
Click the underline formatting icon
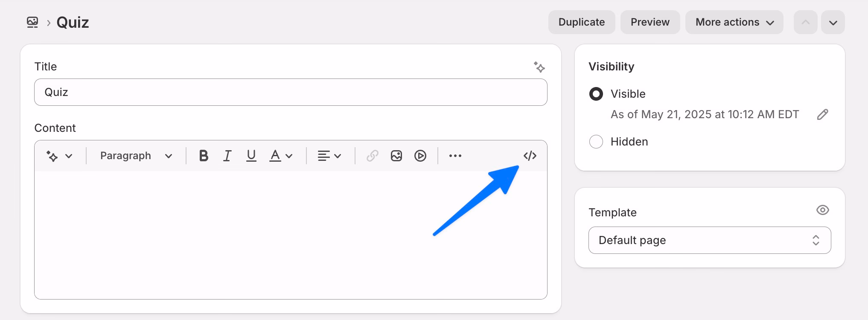[251, 156]
